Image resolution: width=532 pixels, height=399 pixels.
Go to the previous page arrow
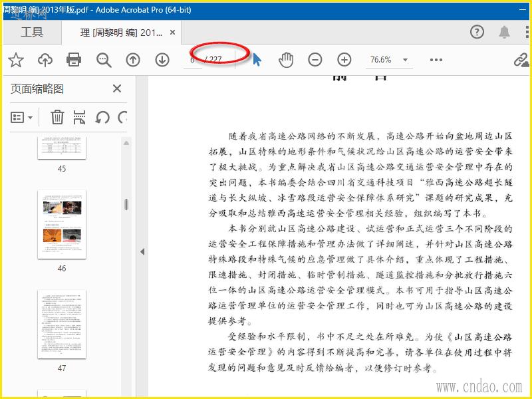[133, 60]
